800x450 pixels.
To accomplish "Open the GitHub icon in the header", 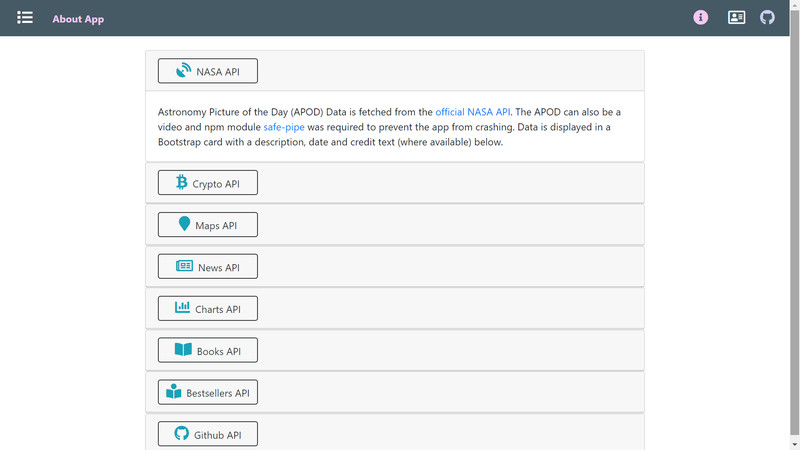I will [767, 18].
